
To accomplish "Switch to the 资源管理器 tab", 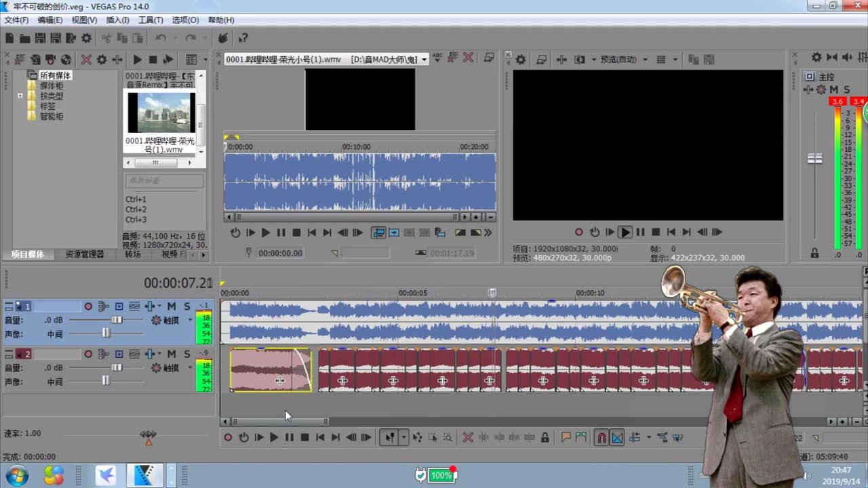I will coord(85,254).
